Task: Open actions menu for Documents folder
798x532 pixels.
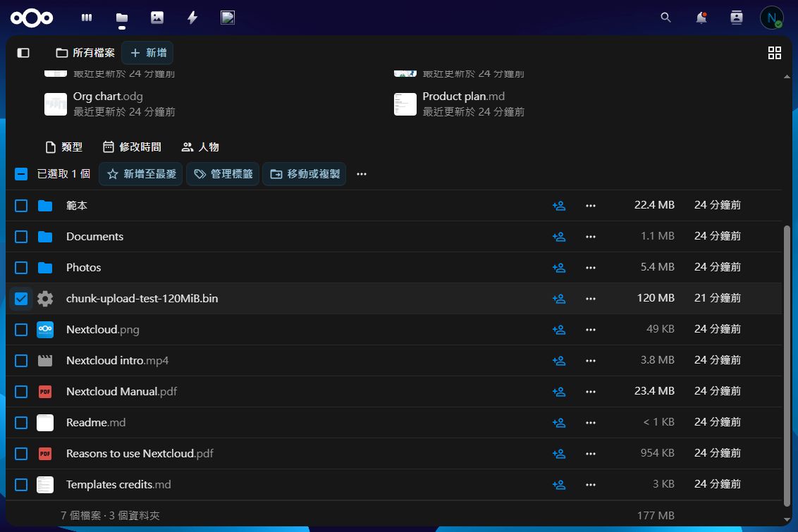Action: [x=590, y=237]
